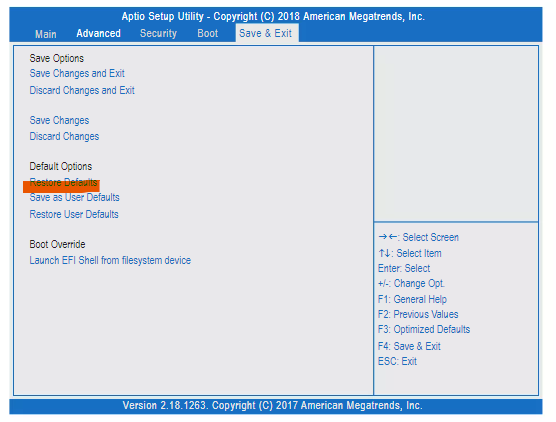The image size is (556, 422).
Task: Select Discard Changes and Exit
Action: point(82,90)
